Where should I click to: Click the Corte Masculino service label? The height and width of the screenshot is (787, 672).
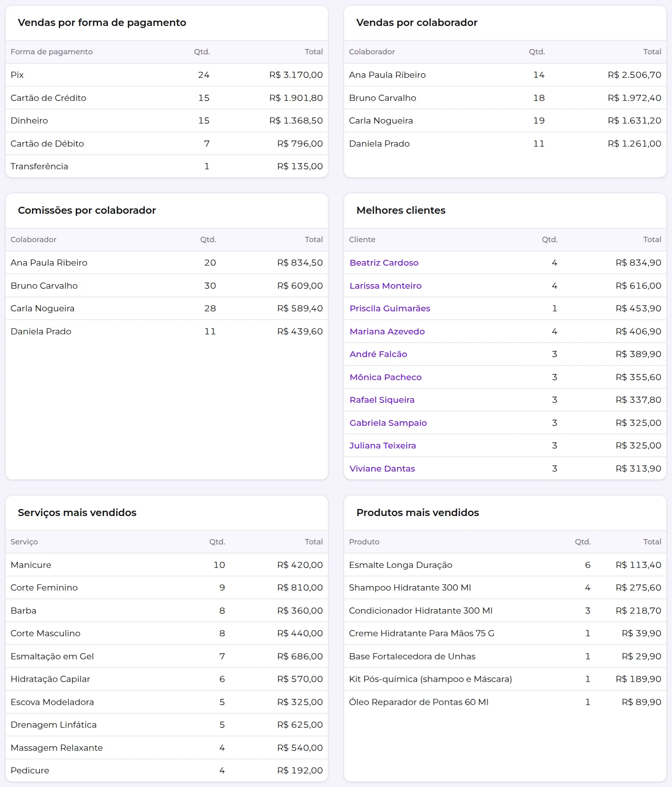pyautogui.click(x=46, y=633)
